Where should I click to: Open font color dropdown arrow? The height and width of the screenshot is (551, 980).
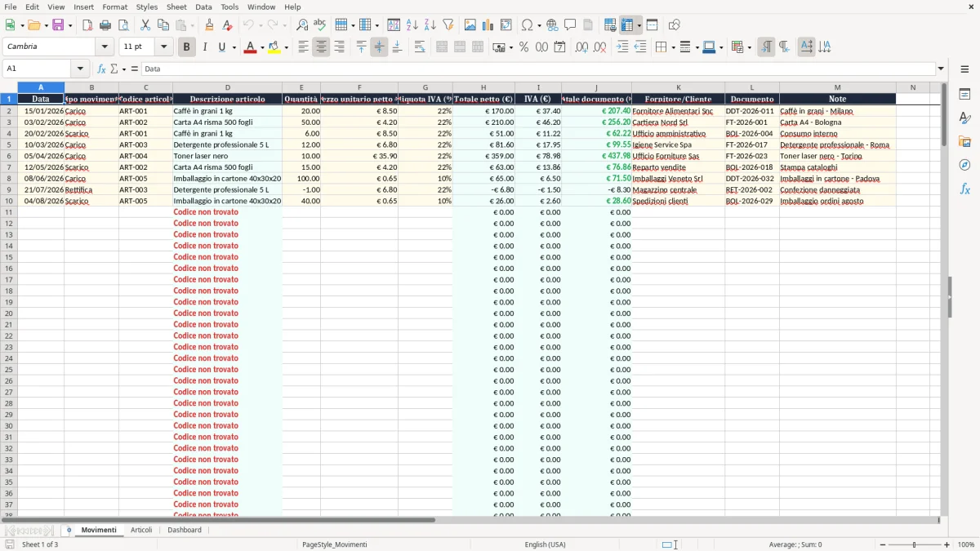(261, 47)
